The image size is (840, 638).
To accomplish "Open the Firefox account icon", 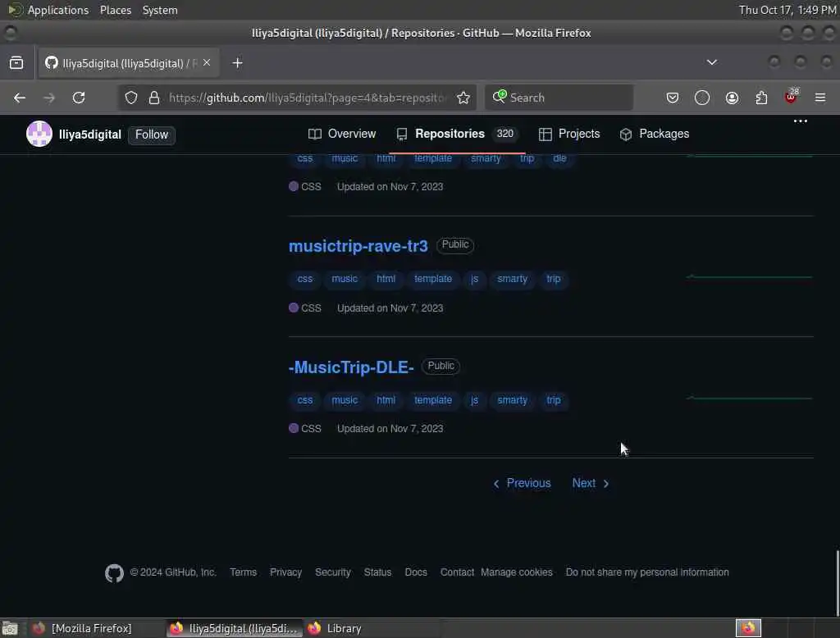I will coord(732,98).
